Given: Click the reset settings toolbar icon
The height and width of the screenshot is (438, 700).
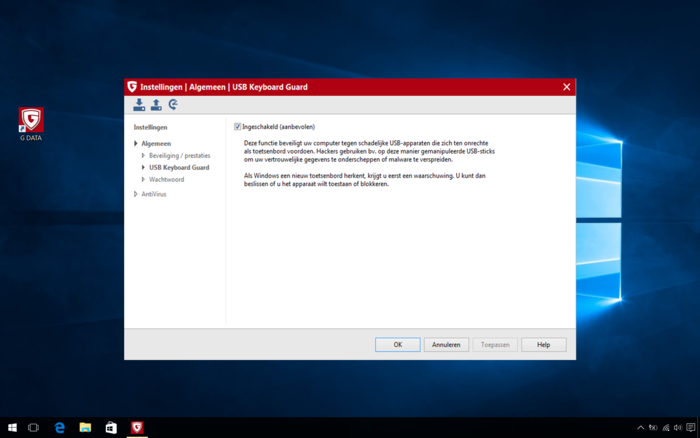Looking at the screenshot, I should [x=173, y=105].
